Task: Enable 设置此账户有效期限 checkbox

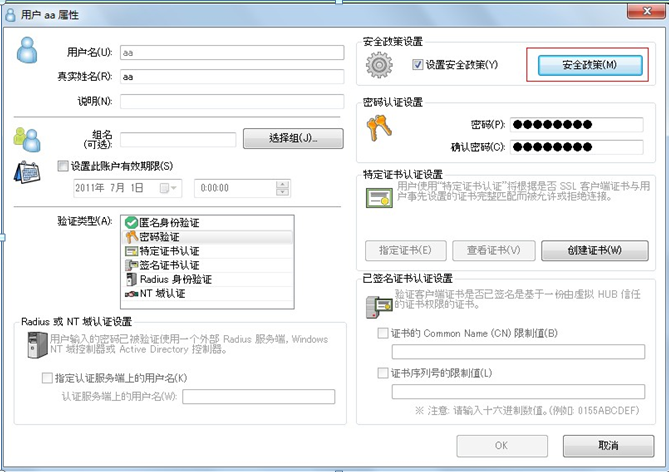Action: (x=63, y=166)
